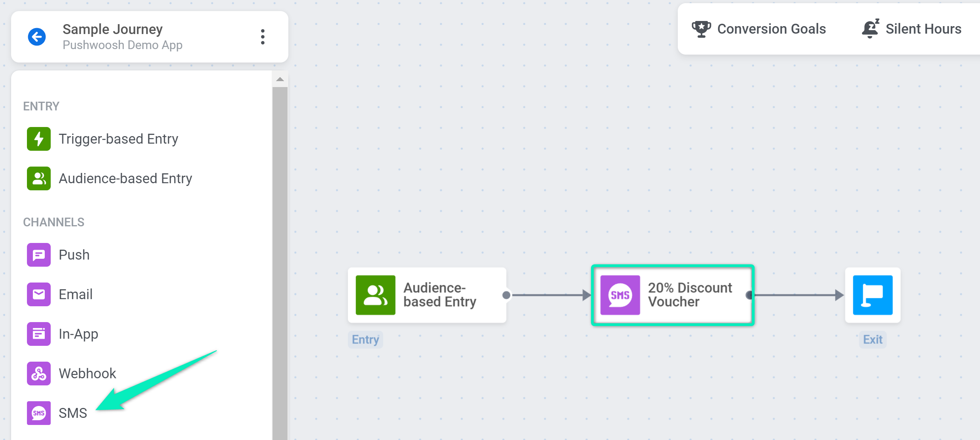The image size is (980, 440).
Task: Click the Sample Journey title text
Action: point(112,29)
